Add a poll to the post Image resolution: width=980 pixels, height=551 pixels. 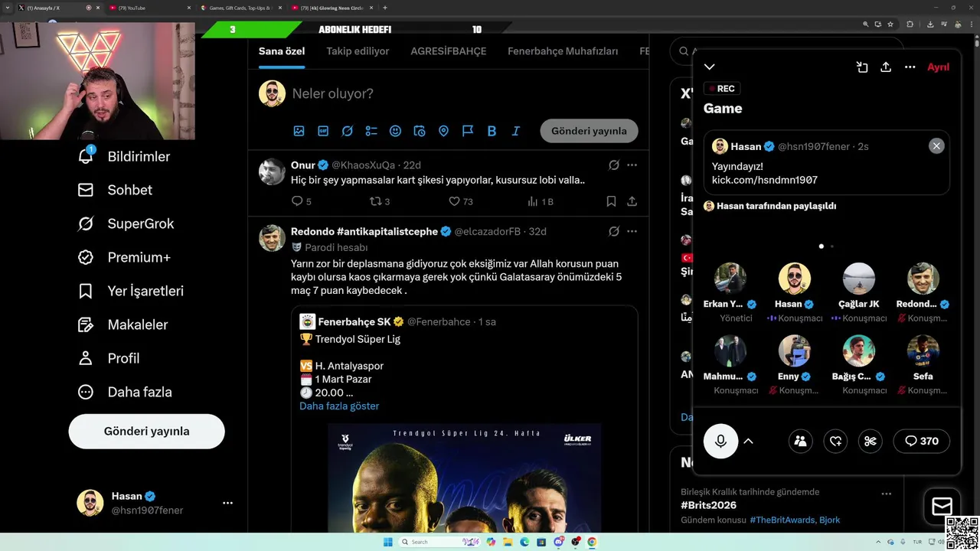click(x=371, y=131)
